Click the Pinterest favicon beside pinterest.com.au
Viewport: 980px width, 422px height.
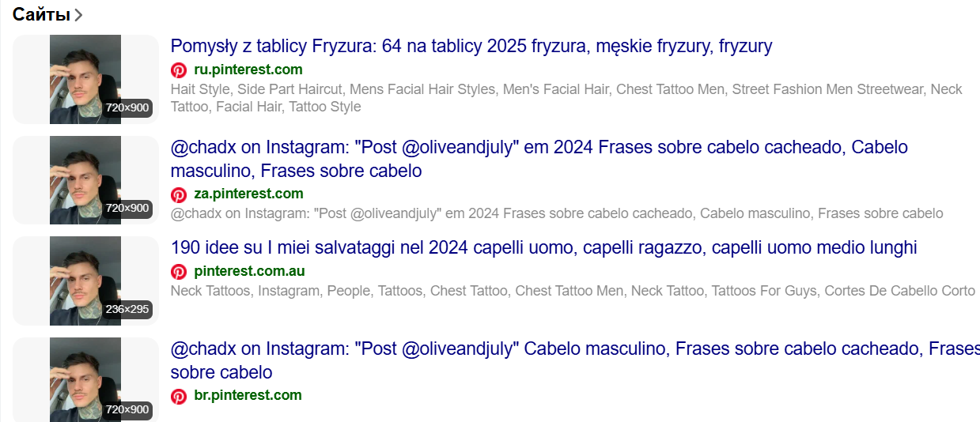click(x=179, y=272)
